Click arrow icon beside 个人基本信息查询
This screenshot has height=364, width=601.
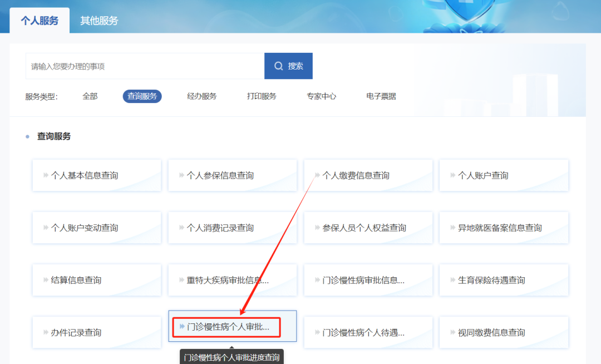[x=46, y=175]
